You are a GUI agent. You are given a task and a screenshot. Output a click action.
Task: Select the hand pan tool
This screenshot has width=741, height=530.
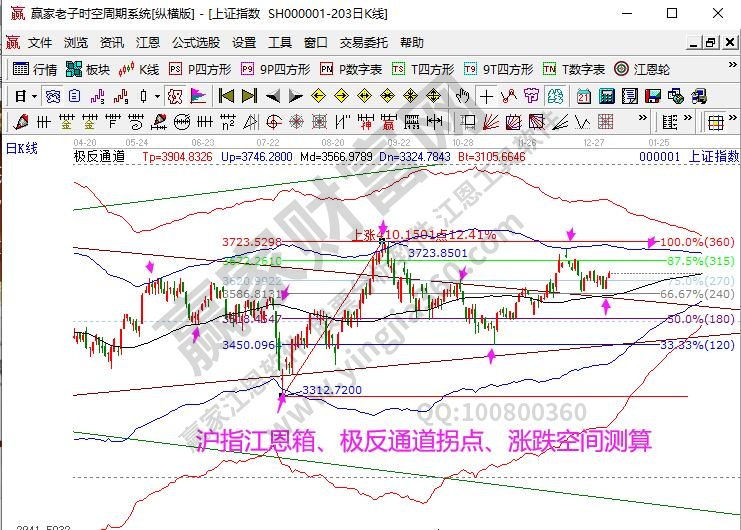(x=463, y=96)
